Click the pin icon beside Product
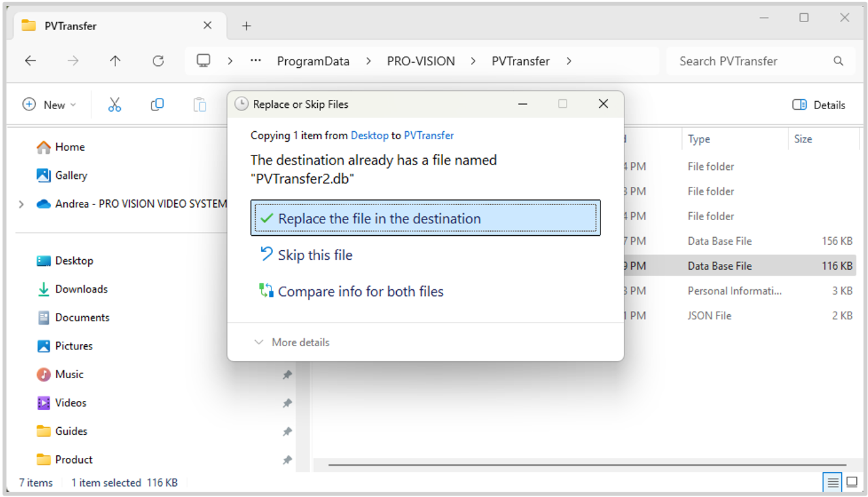This screenshot has height=497, width=868. coord(287,460)
